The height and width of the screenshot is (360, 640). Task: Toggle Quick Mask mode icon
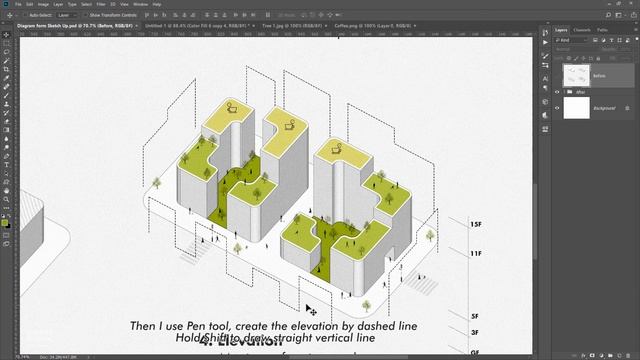coord(6,235)
